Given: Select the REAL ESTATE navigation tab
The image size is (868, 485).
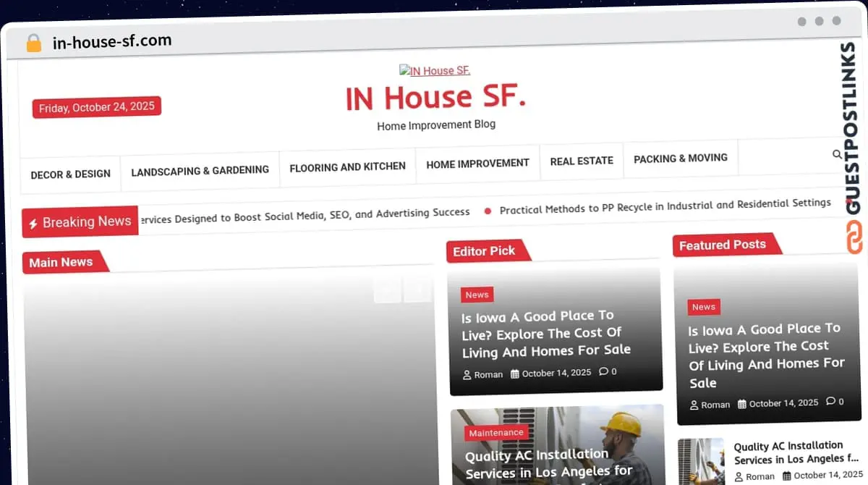Looking at the screenshot, I should pos(582,161).
